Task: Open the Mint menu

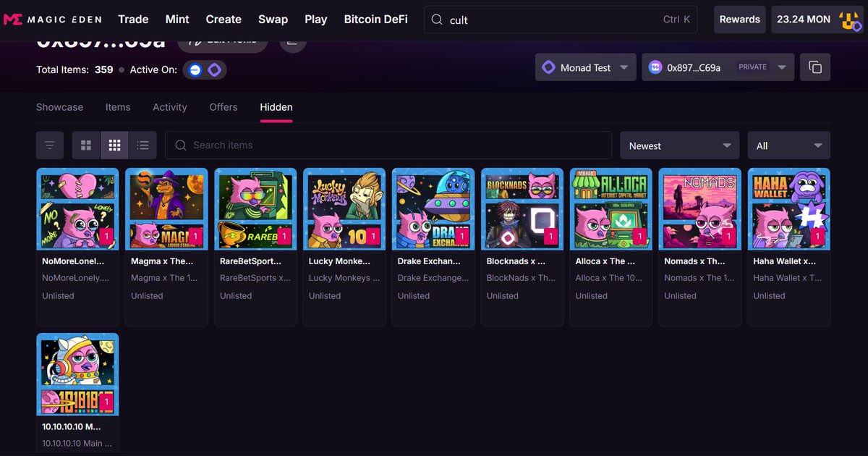Action: coord(177,20)
